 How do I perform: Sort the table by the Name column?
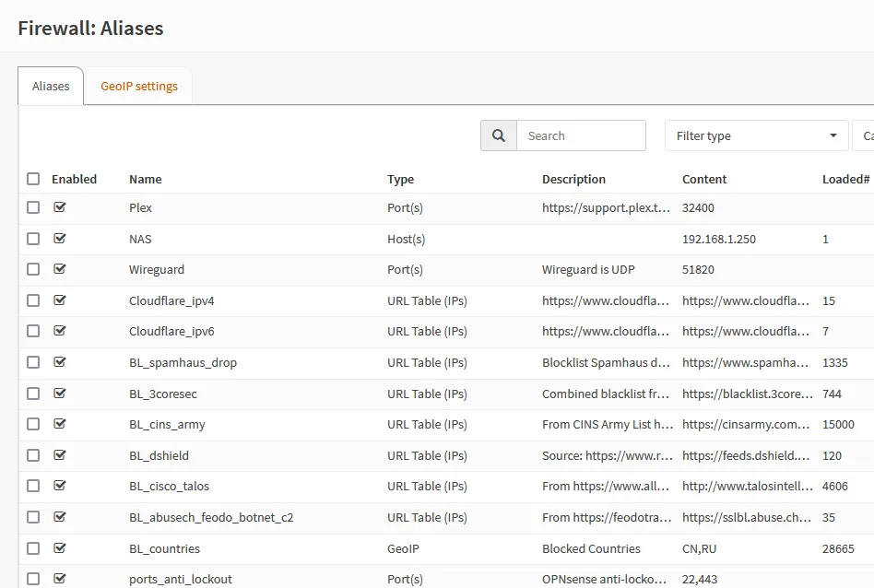pyautogui.click(x=145, y=179)
